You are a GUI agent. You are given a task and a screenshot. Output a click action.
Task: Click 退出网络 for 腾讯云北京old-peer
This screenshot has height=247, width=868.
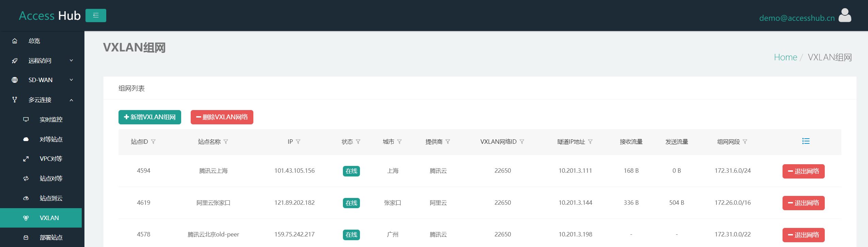803,235
